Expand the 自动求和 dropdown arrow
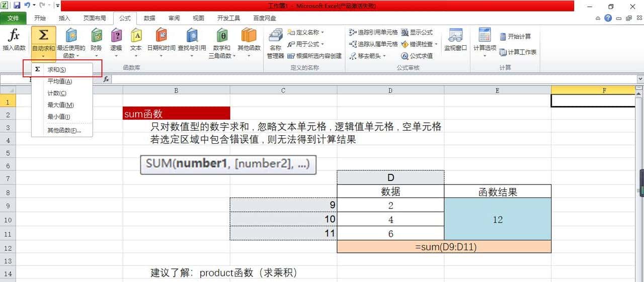This screenshot has height=282, width=644. pos(43,56)
